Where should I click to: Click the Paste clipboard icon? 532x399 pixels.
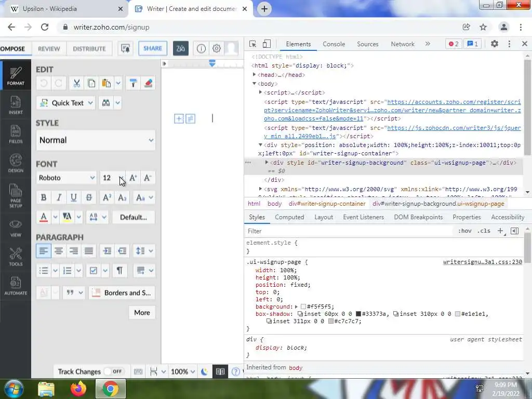pos(106,83)
